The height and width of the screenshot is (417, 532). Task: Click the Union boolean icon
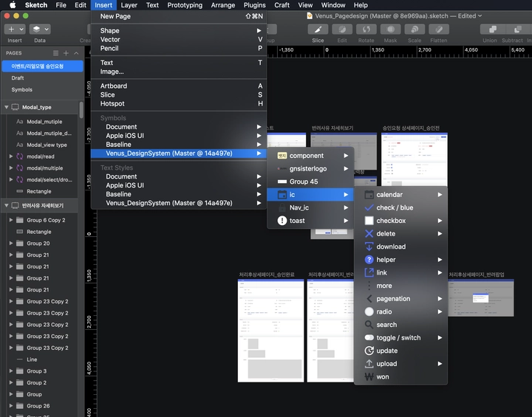pyautogui.click(x=493, y=30)
